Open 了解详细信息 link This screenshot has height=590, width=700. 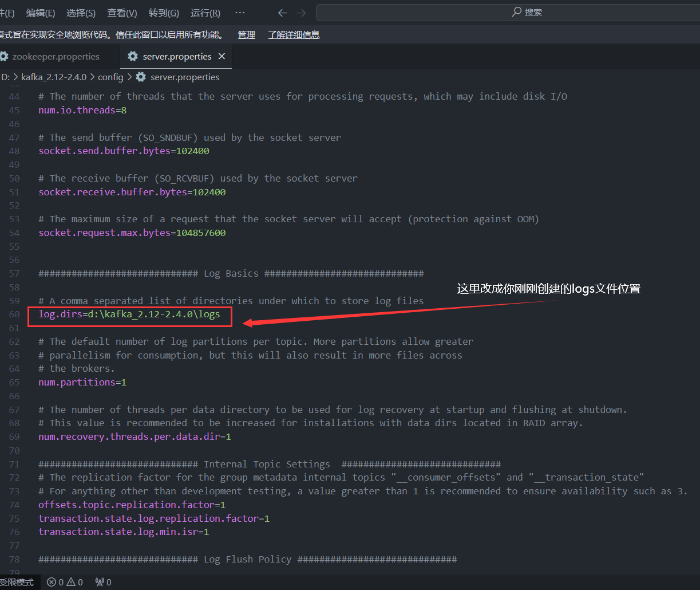click(x=294, y=35)
